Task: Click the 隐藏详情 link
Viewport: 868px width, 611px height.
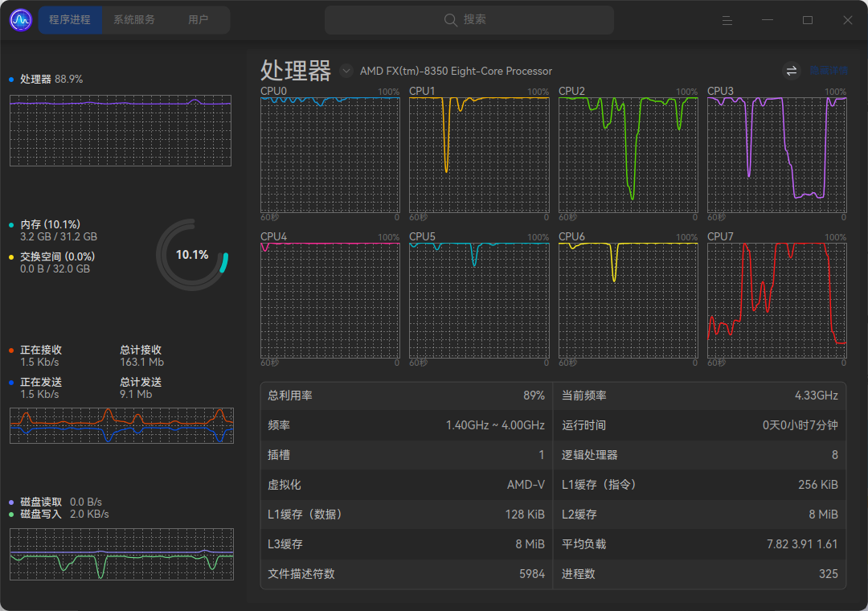Action: [829, 71]
